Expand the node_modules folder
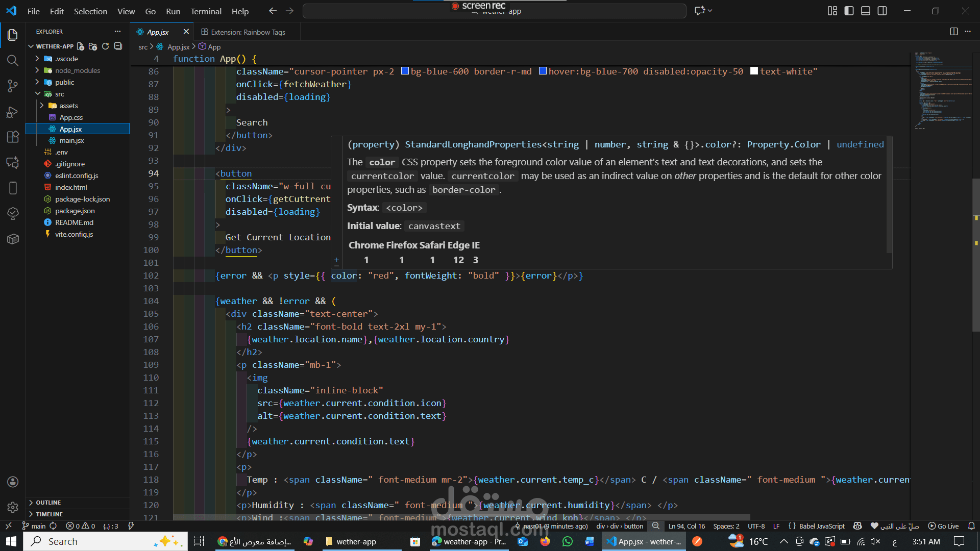980x551 pixels. 77,70
